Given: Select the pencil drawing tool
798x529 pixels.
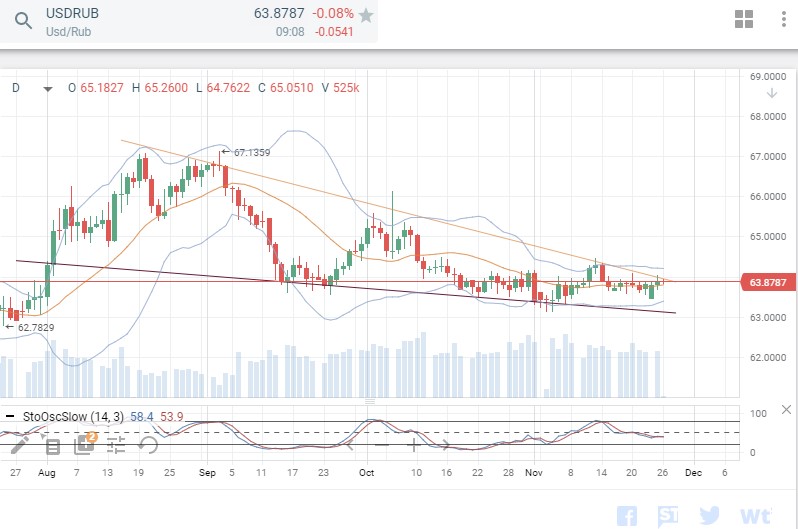Looking at the screenshot, I should (20, 444).
